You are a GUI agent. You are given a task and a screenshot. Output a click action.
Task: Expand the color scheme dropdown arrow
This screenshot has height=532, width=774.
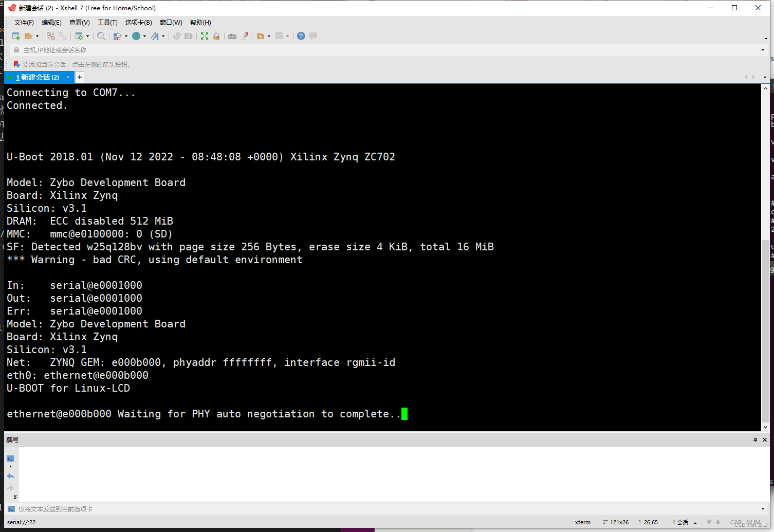(x=126, y=36)
